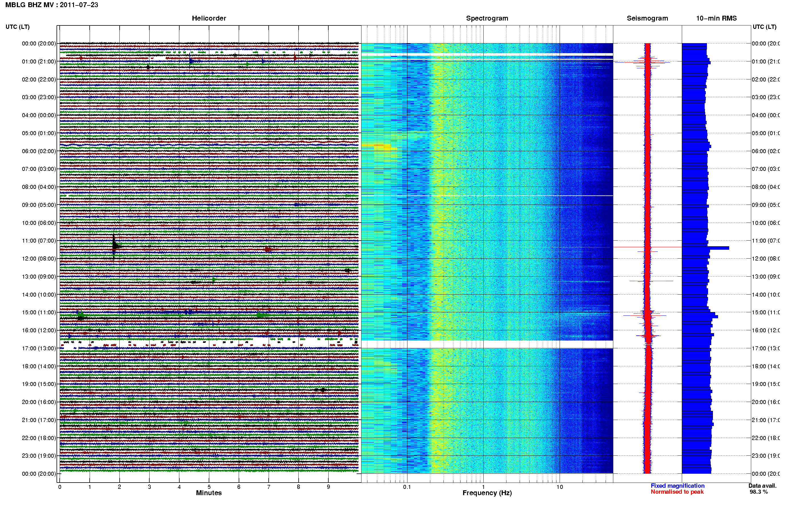Click the 'Fixed magnification' legend text
The image size is (812, 508).
click(678, 486)
